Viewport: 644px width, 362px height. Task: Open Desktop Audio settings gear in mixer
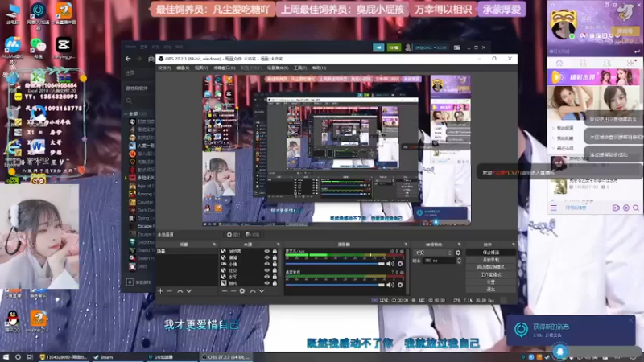click(x=400, y=285)
